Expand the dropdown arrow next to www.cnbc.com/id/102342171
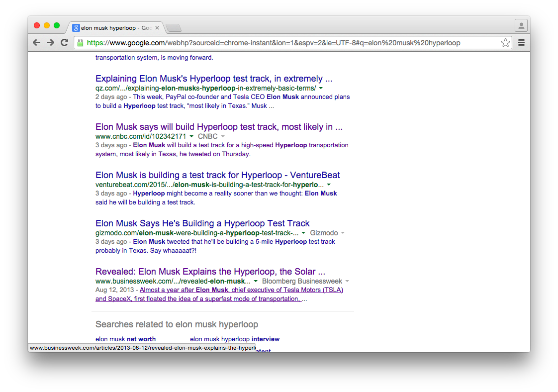 (x=191, y=136)
